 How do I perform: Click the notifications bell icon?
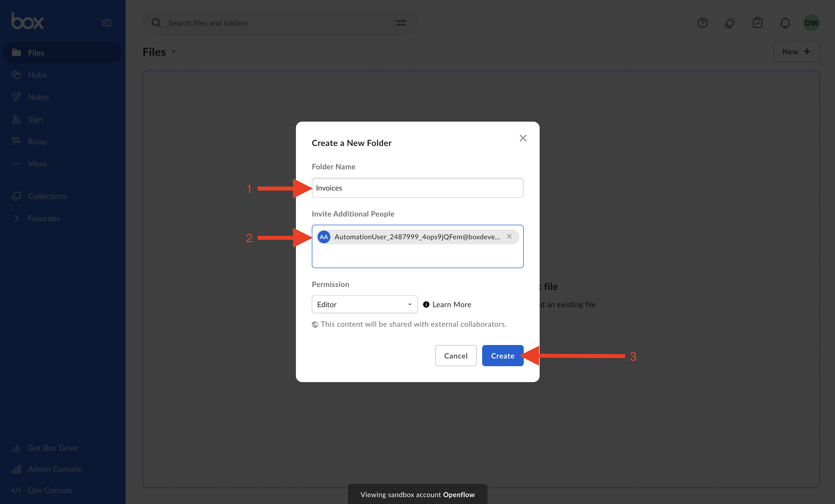785,23
